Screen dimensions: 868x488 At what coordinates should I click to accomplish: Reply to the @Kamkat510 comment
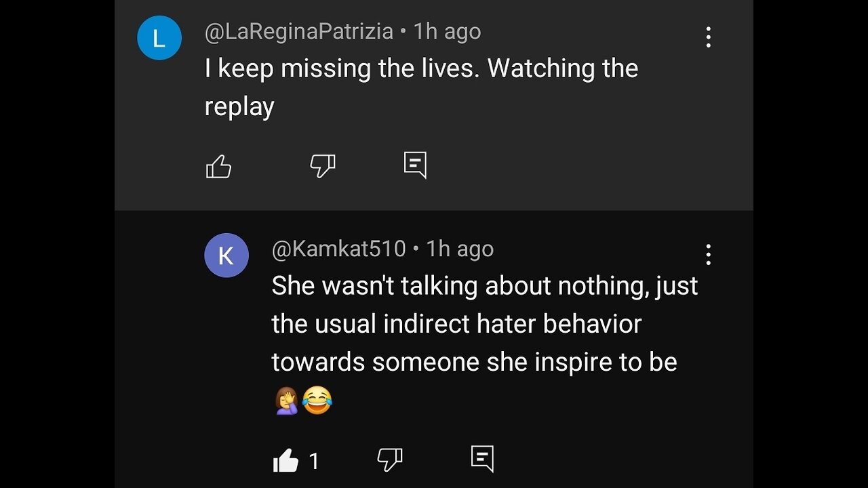tap(482, 459)
